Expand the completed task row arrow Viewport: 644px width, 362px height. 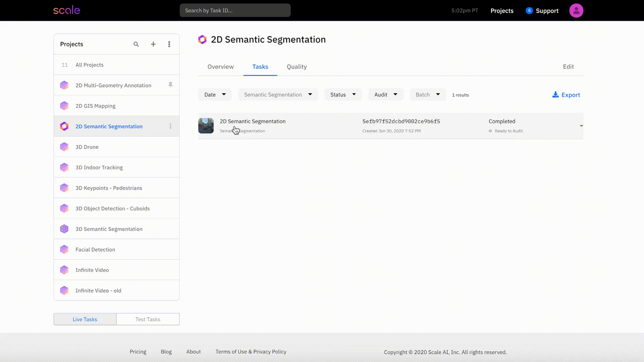click(581, 126)
